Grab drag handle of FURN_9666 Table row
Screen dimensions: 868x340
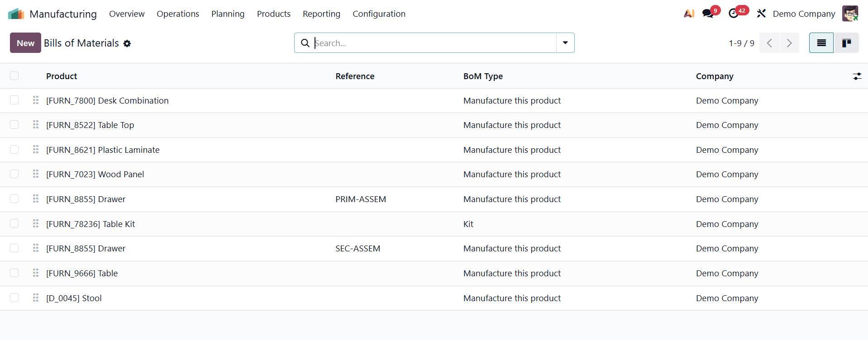[36, 273]
